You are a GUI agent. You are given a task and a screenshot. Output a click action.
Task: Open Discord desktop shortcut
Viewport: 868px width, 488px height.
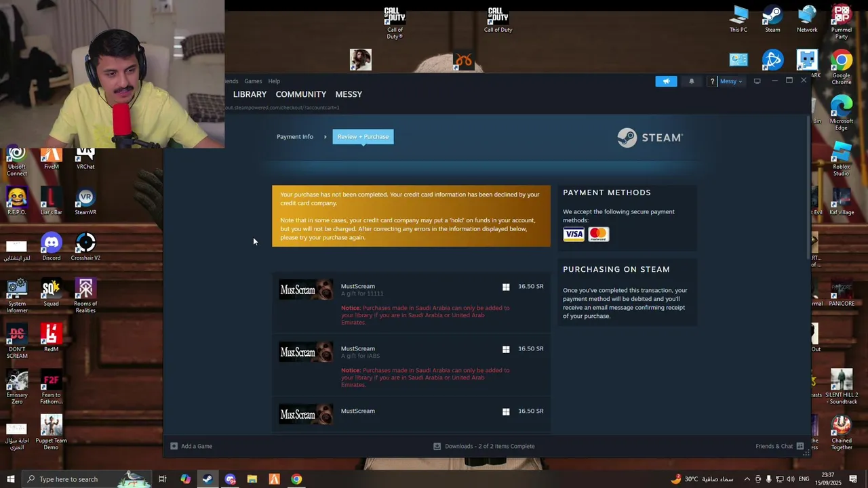51,247
